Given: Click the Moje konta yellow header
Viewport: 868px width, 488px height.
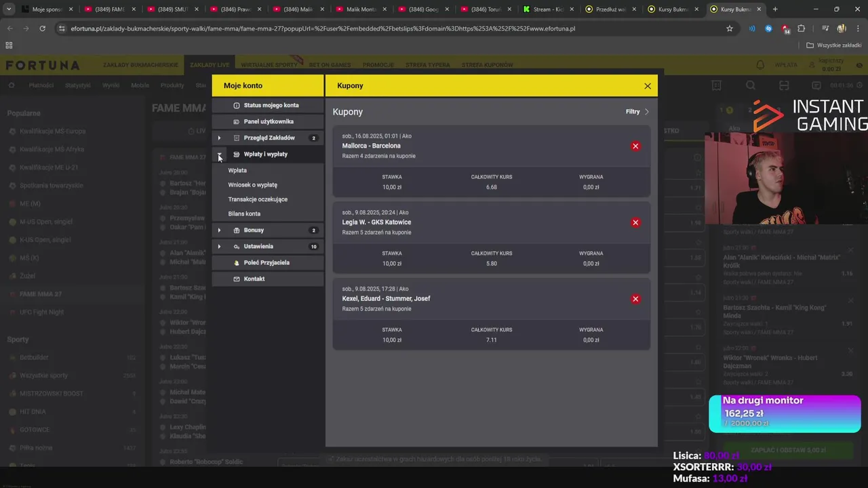Looking at the screenshot, I should pyautogui.click(x=268, y=86).
